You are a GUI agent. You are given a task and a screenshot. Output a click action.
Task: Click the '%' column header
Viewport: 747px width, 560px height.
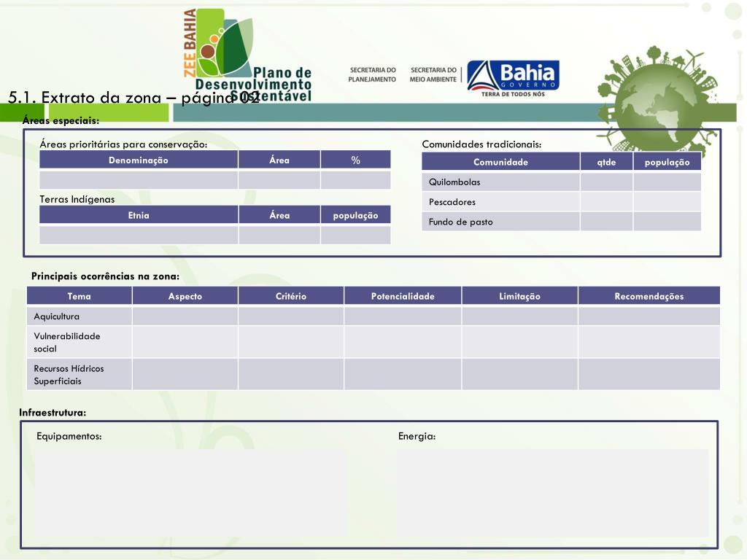pyautogui.click(x=355, y=160)
